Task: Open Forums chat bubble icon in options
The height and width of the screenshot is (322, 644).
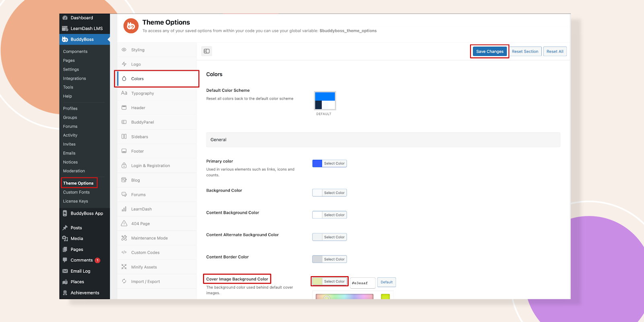Action: click(x=124, y=194)
